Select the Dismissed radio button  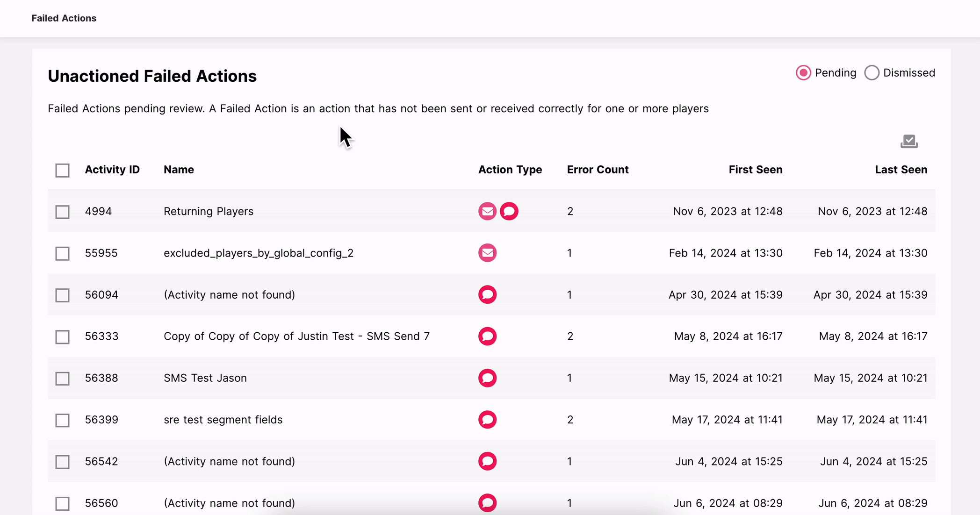(872, 73)
